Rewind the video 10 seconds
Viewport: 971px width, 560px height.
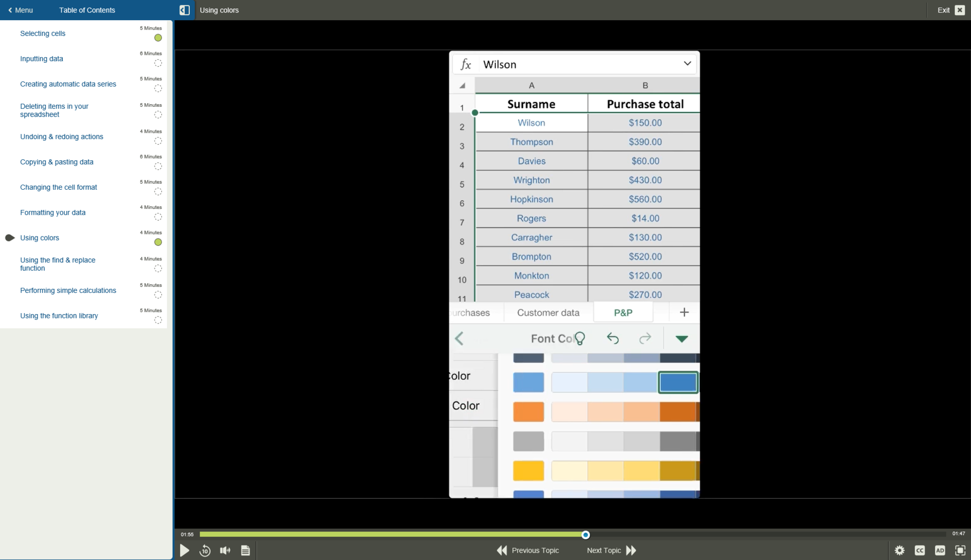tap(204, 550)
